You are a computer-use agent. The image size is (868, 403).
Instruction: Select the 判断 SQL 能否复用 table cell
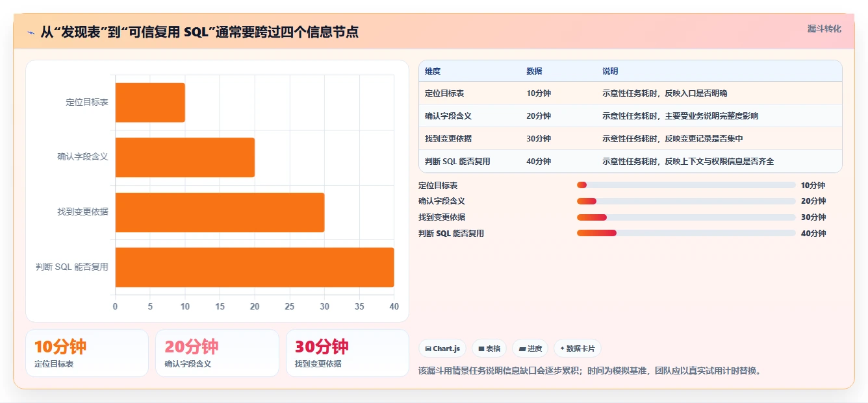(x=457, y=162)
